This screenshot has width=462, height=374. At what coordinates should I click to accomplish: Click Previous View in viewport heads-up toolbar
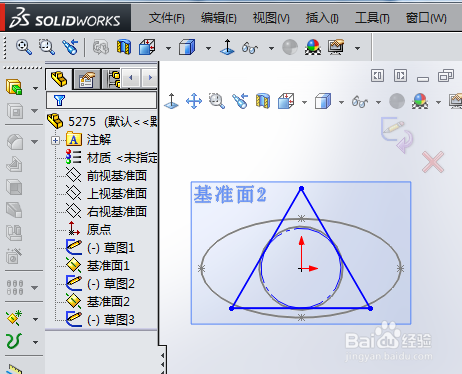tap(240, 101)
